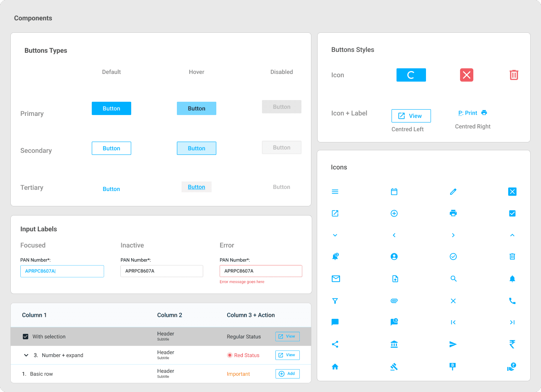
Task: Click the pencil edit icon
Action: coord(453,191)
